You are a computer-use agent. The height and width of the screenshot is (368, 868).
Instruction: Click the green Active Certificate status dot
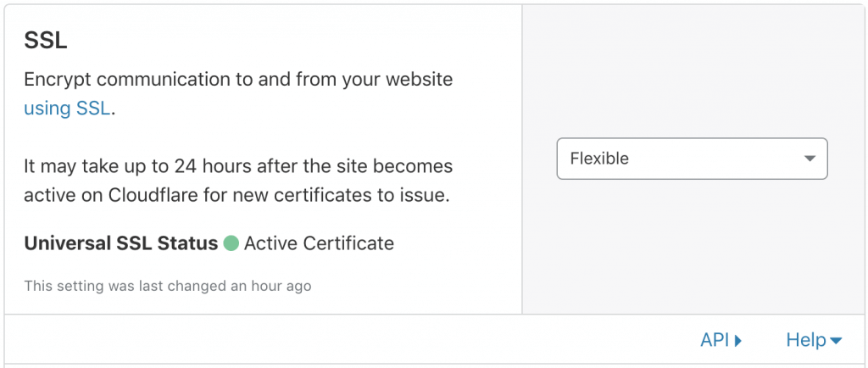(231, 243)
